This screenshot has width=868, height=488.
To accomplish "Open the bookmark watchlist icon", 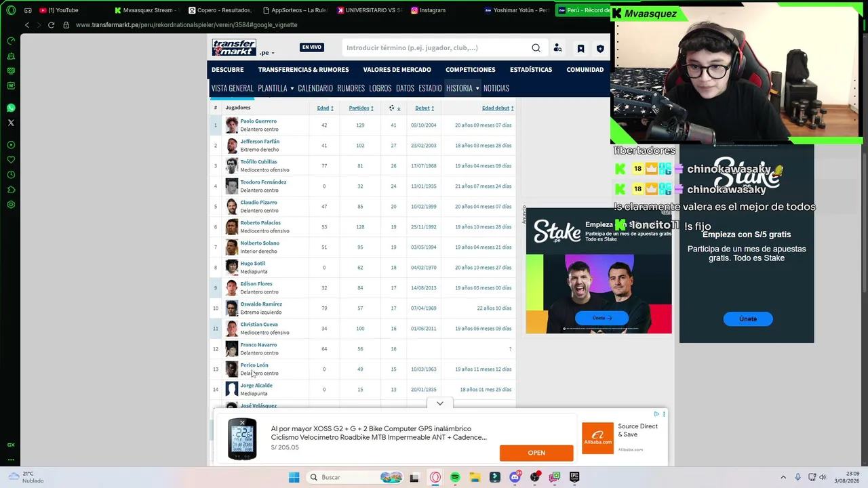I will (580, 49).
